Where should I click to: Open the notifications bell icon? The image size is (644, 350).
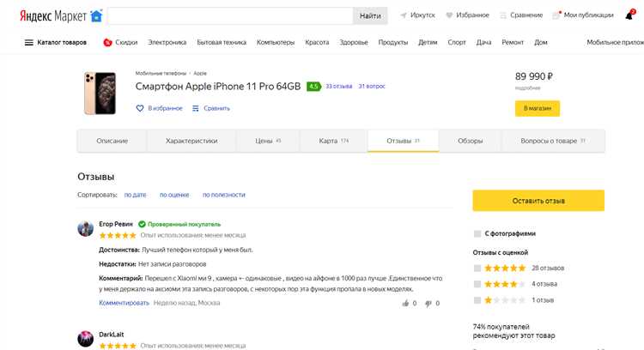coord(629,15)
